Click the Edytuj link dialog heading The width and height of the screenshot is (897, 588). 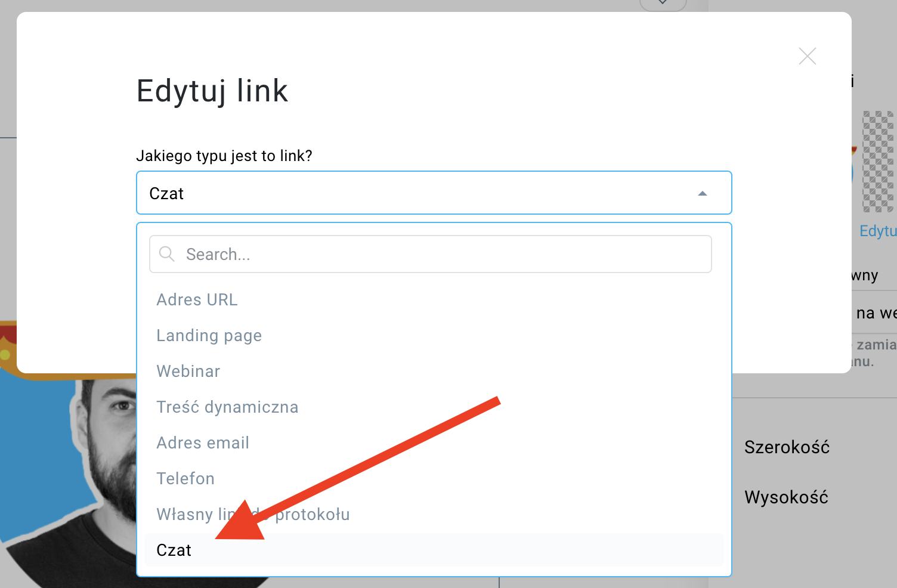click(212, 91)
